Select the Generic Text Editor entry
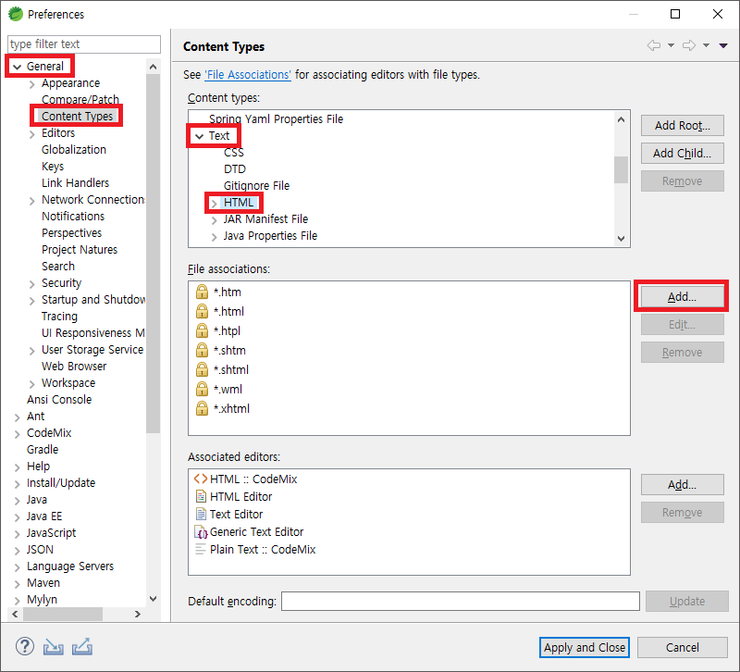Screen dimensions: 740x672 (x=256, y=532)
